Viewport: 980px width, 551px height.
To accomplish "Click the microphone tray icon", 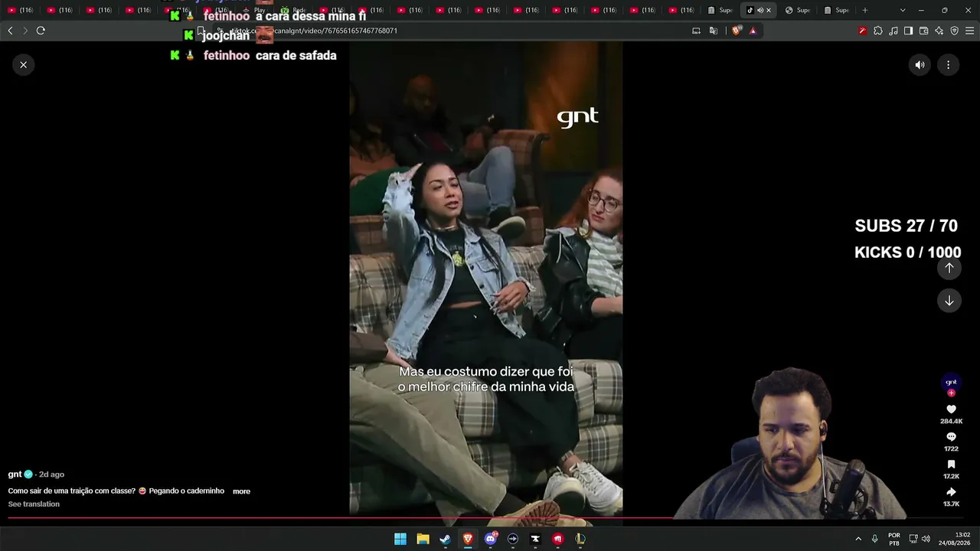I will [x=874, y=539].
